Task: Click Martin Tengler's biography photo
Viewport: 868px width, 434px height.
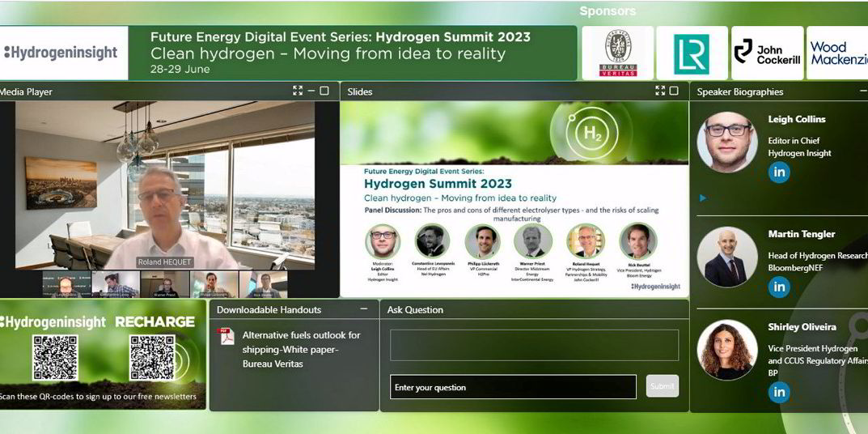Action: 727,257
